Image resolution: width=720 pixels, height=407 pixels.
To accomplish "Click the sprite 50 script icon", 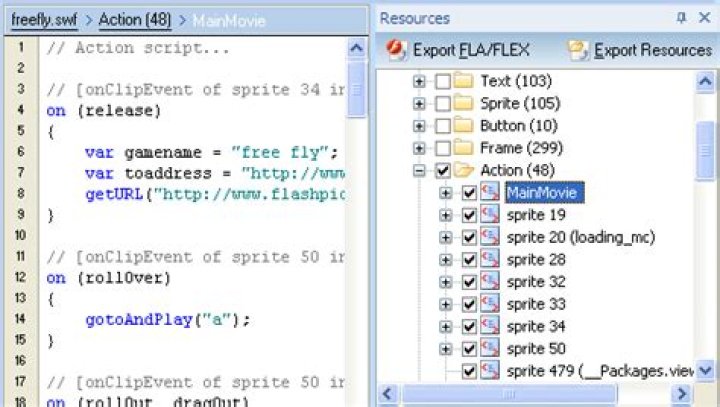I will pos(490,348).
